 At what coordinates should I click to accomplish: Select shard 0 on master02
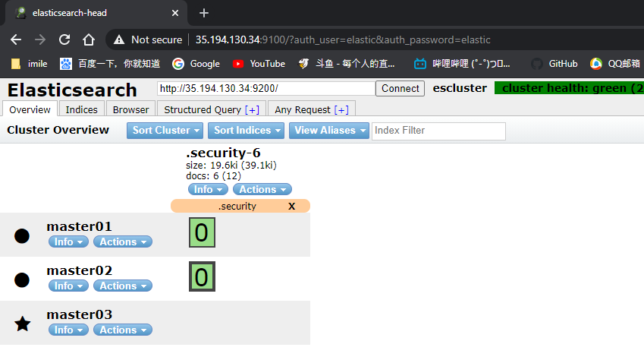(x=202, y=276)
